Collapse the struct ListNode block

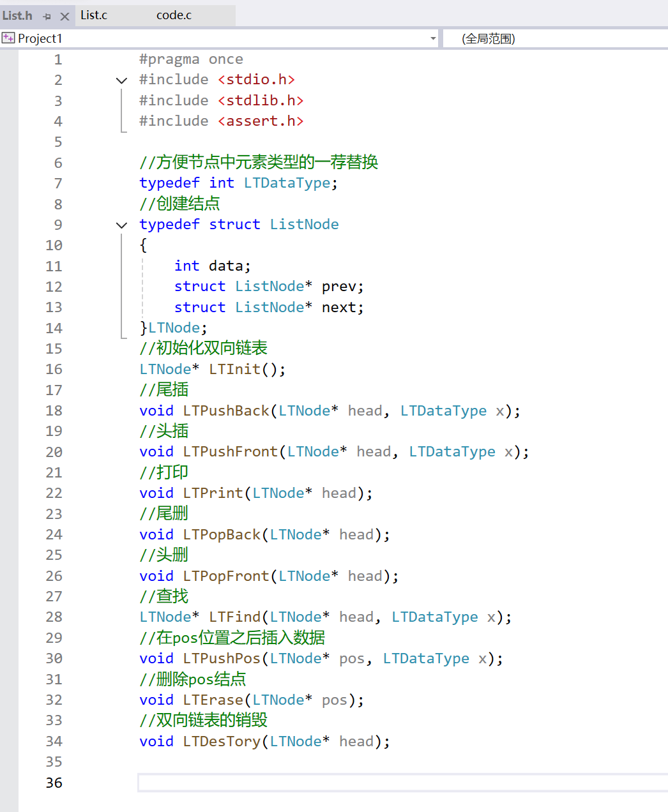121,225
